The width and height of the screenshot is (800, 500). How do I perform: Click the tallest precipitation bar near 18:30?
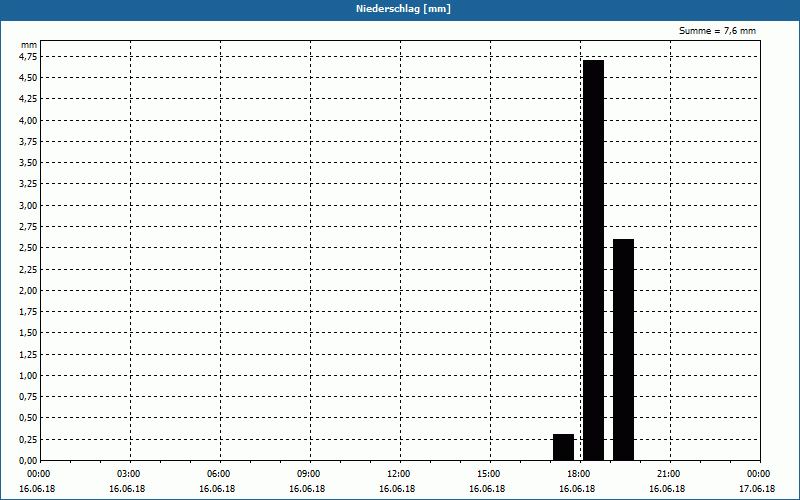click(593, 260)
